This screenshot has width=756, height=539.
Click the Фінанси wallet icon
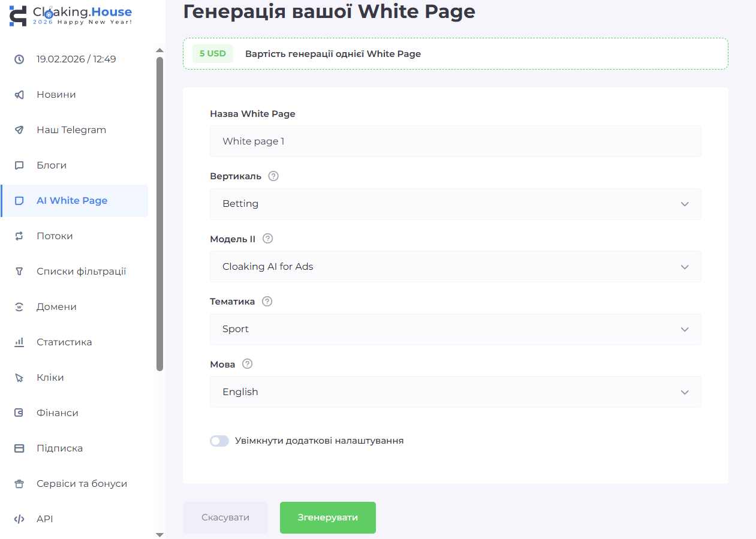coord(19,413)
